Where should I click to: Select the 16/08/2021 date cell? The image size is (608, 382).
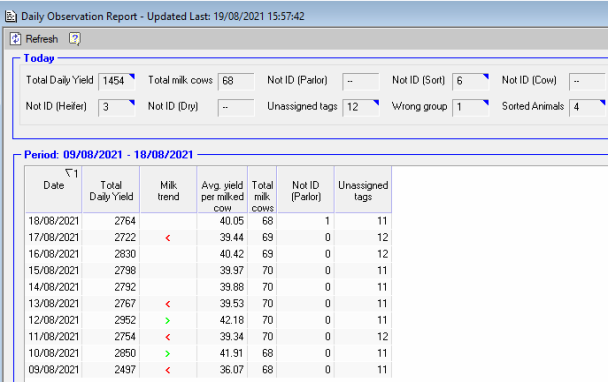(54, 254)
